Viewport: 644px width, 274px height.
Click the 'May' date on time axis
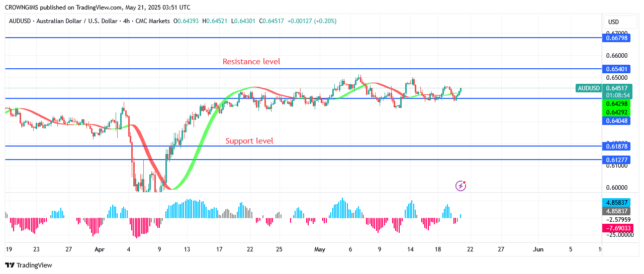click(x=320, y=249)
